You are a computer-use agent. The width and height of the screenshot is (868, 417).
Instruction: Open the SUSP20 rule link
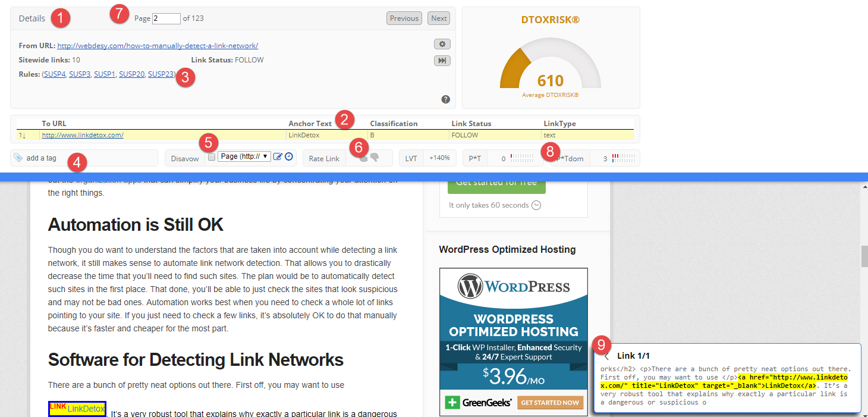point(132,74)
